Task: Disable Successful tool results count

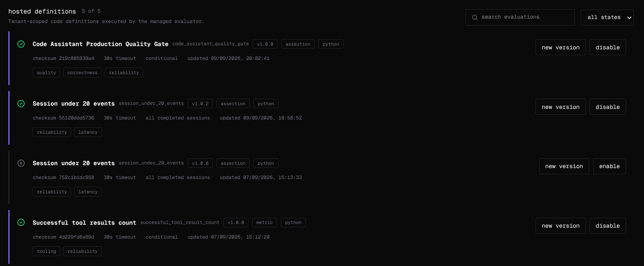Action: pyautogui.click(x=607, y=226)
